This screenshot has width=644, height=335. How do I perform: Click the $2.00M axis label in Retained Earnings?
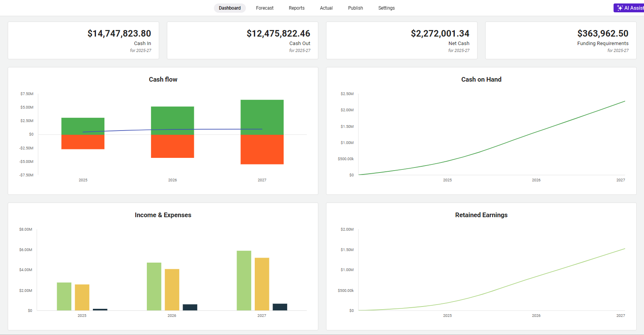tap(347, 229)
